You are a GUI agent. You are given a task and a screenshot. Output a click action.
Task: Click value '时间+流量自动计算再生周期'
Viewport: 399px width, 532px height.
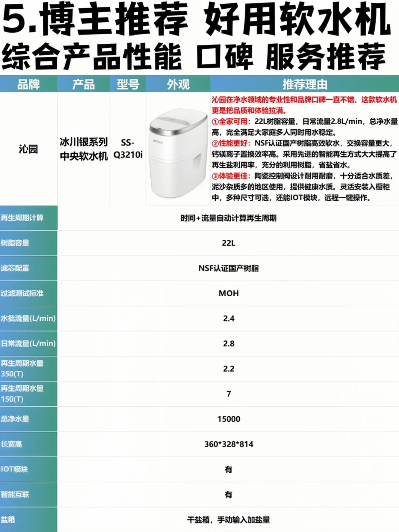click(228, 218)
